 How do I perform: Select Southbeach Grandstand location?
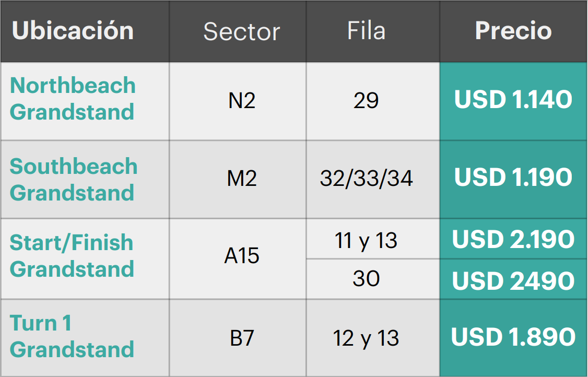pos(74,179)
